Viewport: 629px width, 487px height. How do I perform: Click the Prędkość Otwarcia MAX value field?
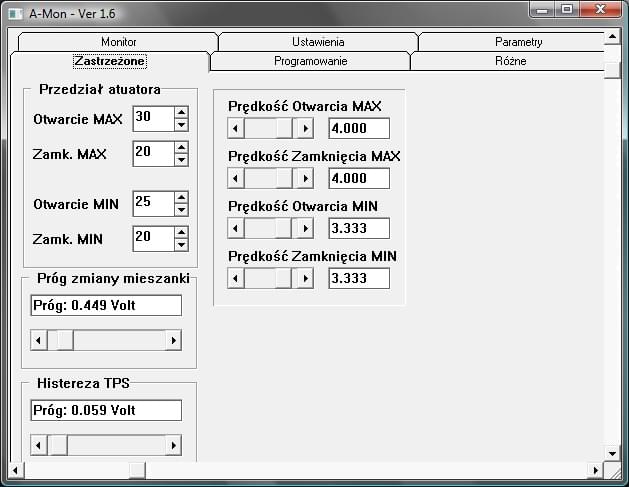point(359,128)
